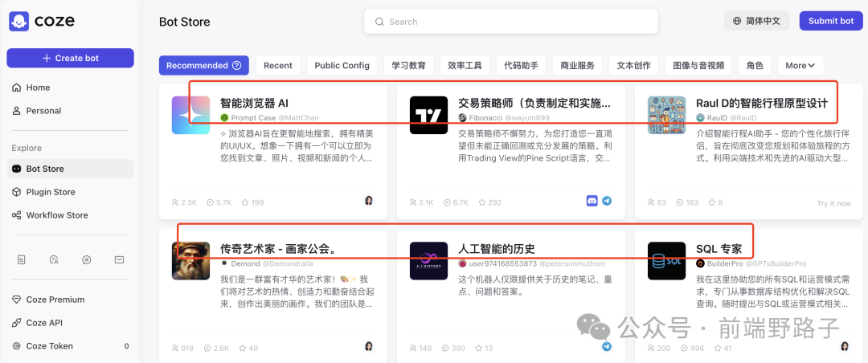Open the Personal section

click(x=70, y=111)
